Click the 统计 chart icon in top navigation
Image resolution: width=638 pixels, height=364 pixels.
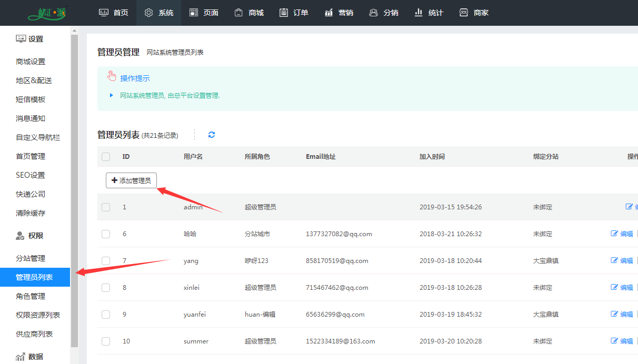coord(419,13)
